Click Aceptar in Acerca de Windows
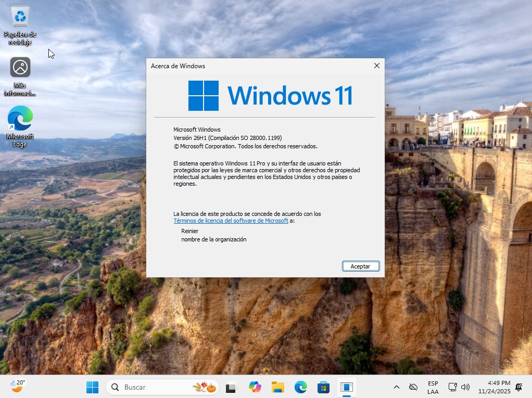The image size is (532, 398). pos(361,266)
